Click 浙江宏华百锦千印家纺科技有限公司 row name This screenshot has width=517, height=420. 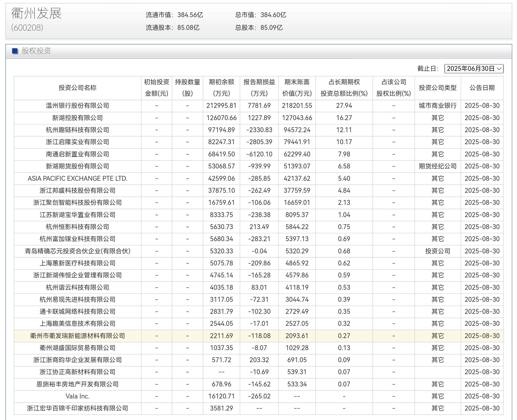click(x=78, y=408)
